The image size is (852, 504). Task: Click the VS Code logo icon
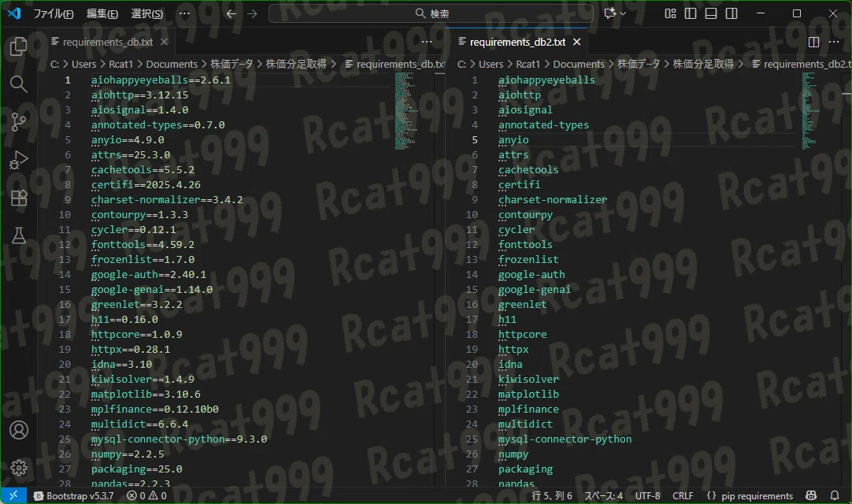[14, 13]
